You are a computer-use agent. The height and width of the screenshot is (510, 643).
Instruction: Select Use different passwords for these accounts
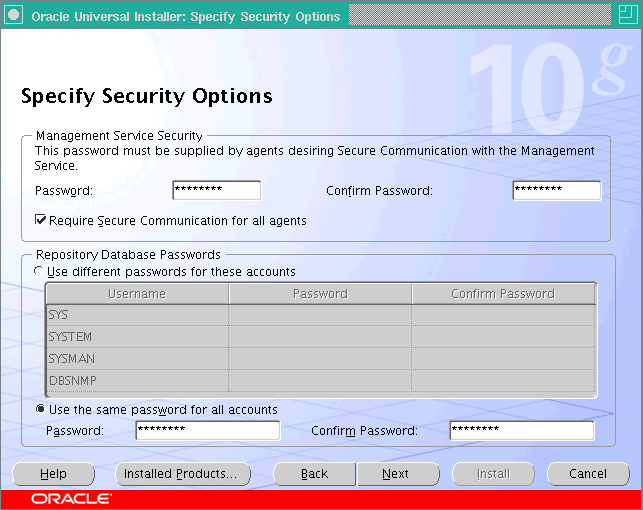click(x=40, y=271)
